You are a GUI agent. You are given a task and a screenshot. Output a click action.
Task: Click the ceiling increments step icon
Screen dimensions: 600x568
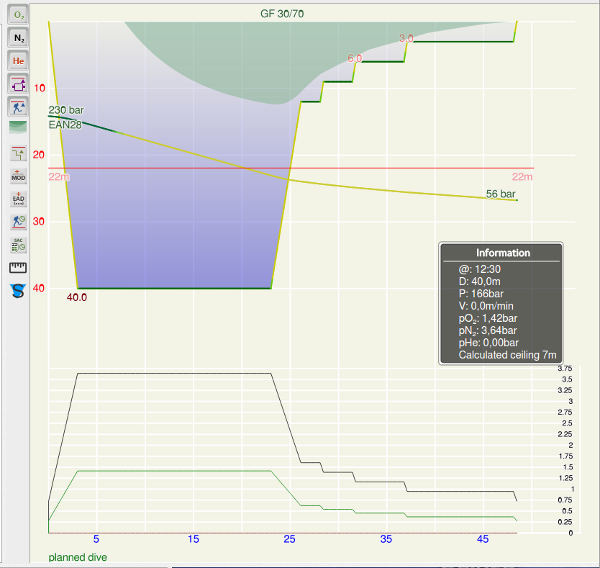18,153
